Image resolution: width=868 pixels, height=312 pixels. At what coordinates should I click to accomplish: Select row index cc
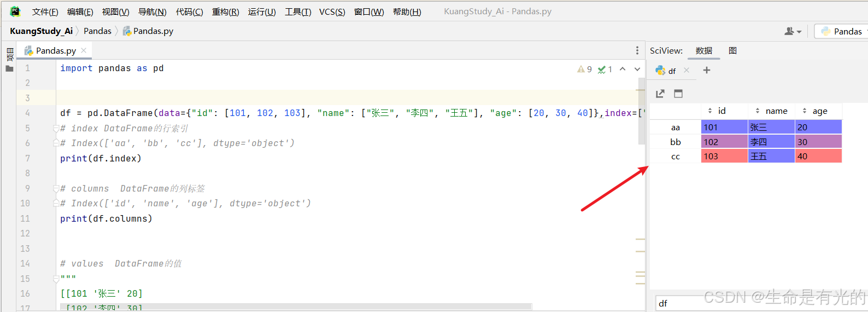(676, 156)
